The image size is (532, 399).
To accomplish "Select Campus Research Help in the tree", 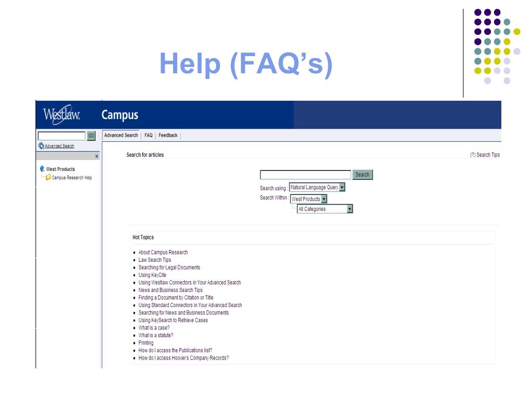I will [x=72, y=178].
